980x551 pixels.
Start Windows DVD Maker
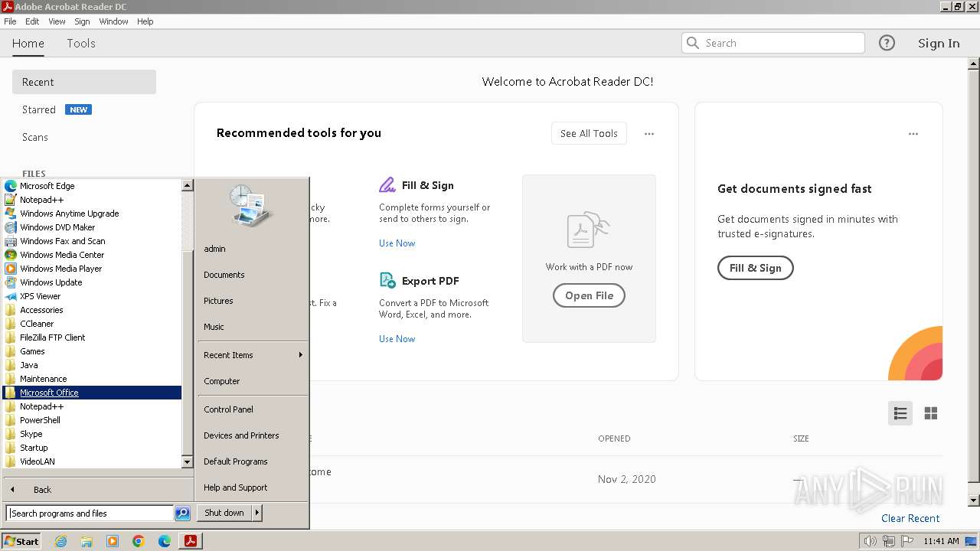tap(92, 227)
